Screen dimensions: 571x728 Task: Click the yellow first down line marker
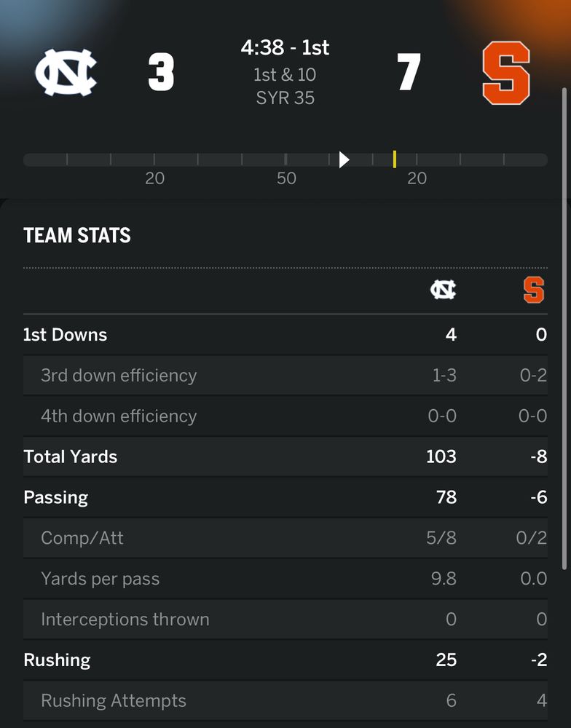coord(394,159)
